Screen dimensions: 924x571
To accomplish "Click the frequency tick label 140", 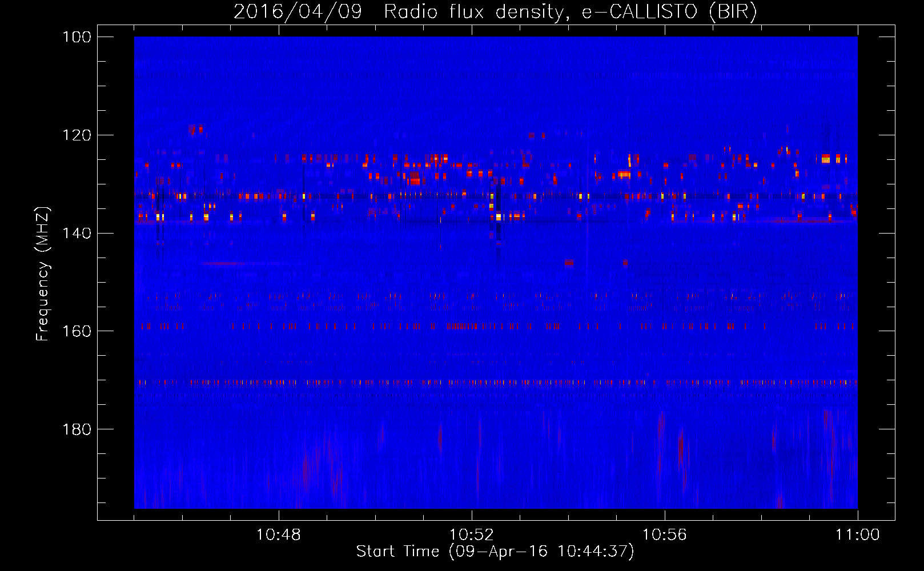I will (x=76, y=233).
